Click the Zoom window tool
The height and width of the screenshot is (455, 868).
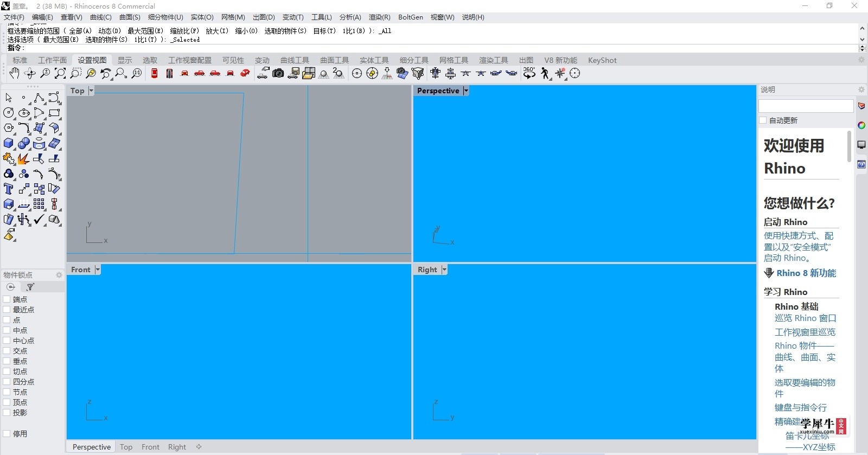coord(75,73)
